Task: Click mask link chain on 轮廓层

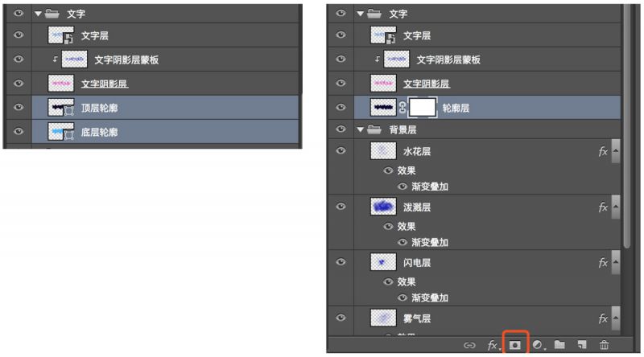Action: (402, 107)
